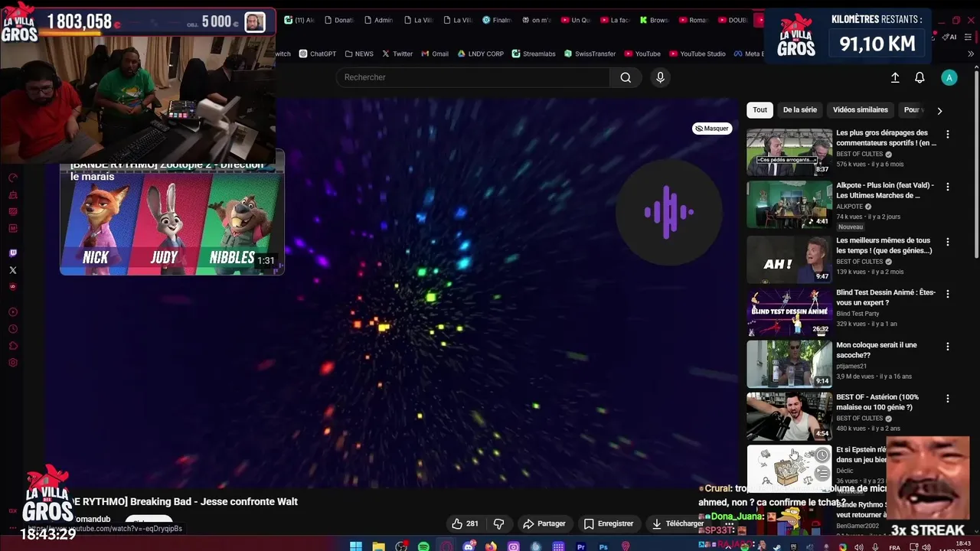Screen dimensions: 980x551
Task: Select the 'De la série' filter chip
Action: pyautogui.click(x=799, y=109)
